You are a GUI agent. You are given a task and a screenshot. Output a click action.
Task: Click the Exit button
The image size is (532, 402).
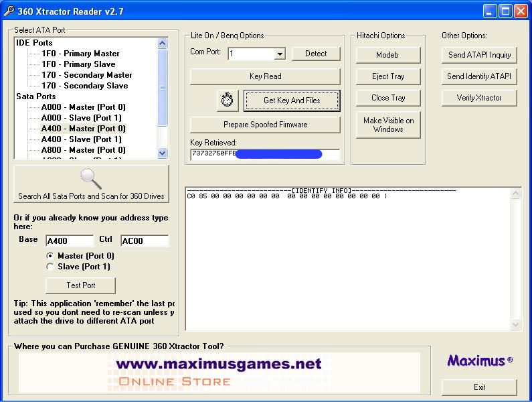click(479, 387)
